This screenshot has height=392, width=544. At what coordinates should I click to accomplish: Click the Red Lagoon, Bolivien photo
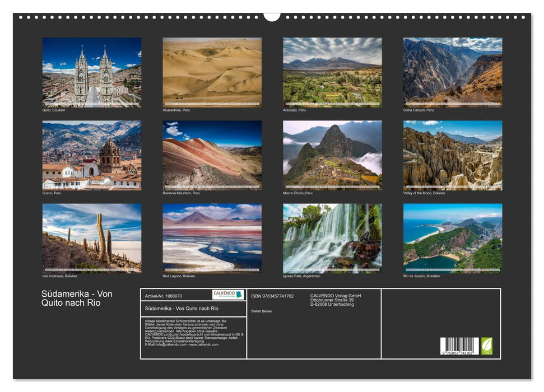click(x=213, y=237)
